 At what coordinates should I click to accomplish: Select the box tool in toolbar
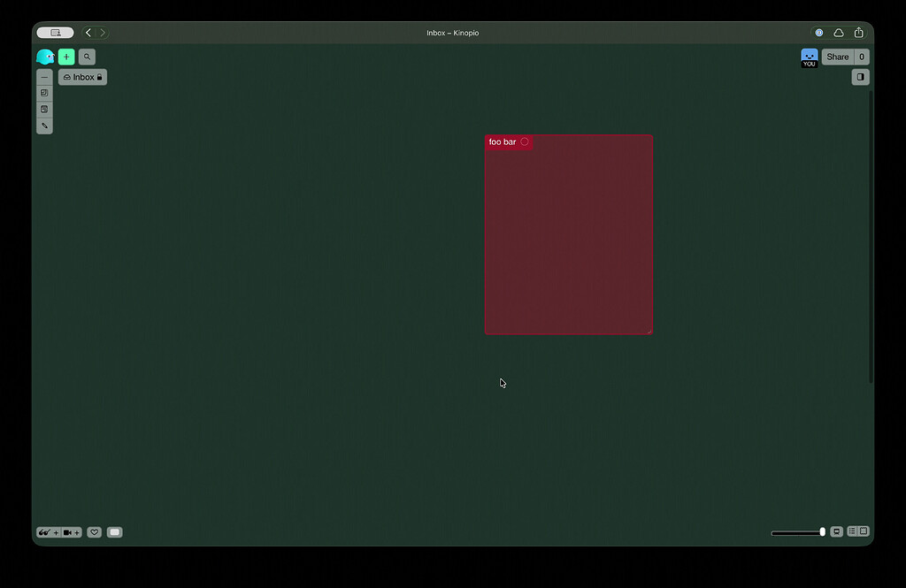pos(44,93)
